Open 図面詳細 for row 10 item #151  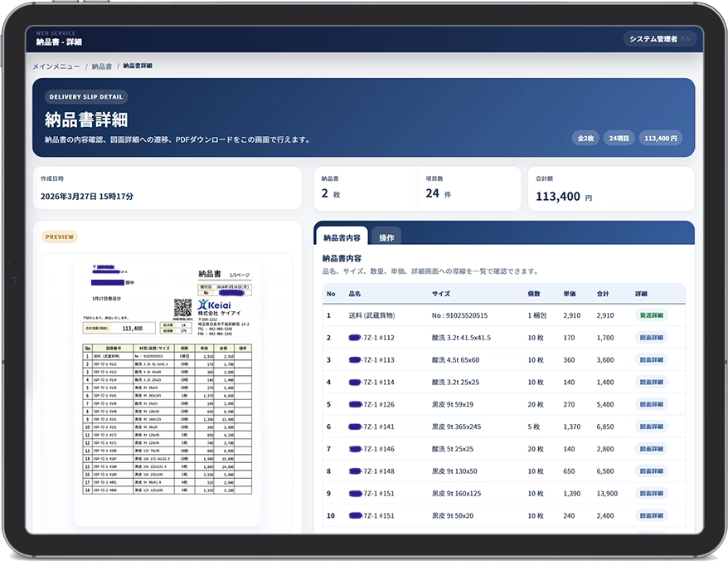652,515
